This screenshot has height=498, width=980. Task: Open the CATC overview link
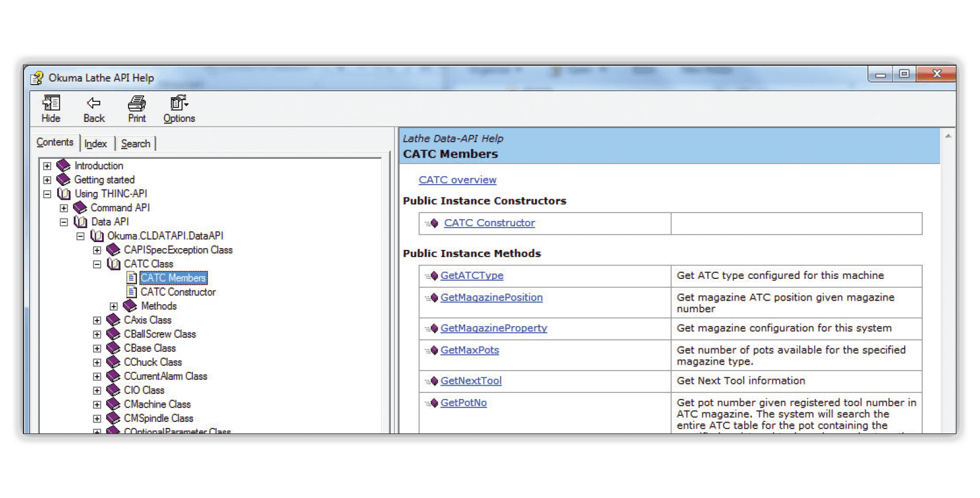click(x=457, y=180)
